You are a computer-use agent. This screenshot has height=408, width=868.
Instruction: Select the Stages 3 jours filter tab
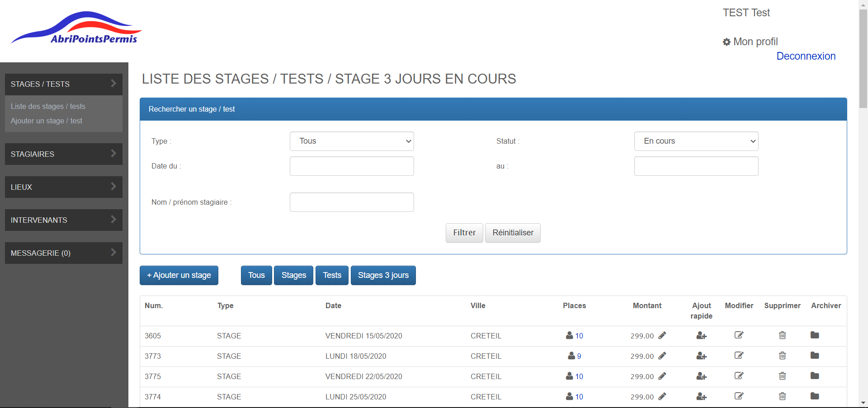[383, 275]
